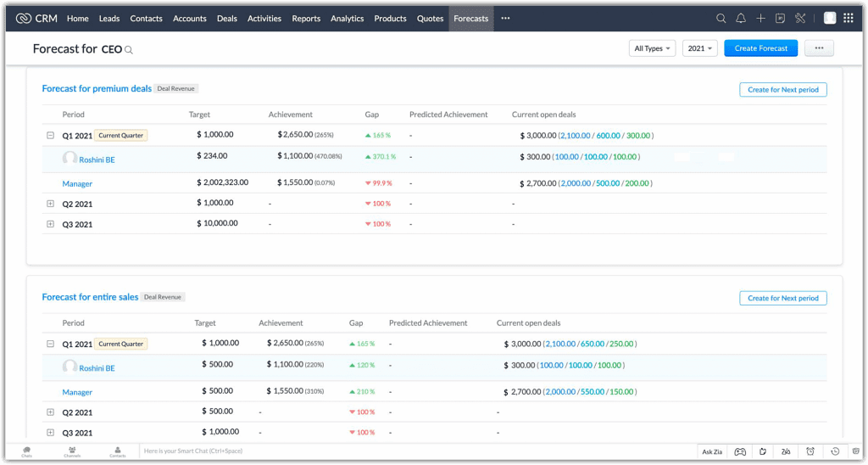Select the Forecasts tab

point(471,19)
